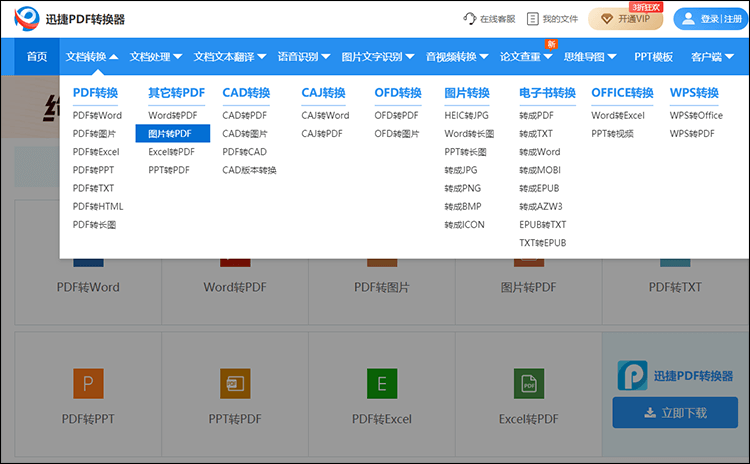Expand the 图片文字识别 dropdown
The width and height of the screenshot is (750, 464).
(x=378, y=57)
